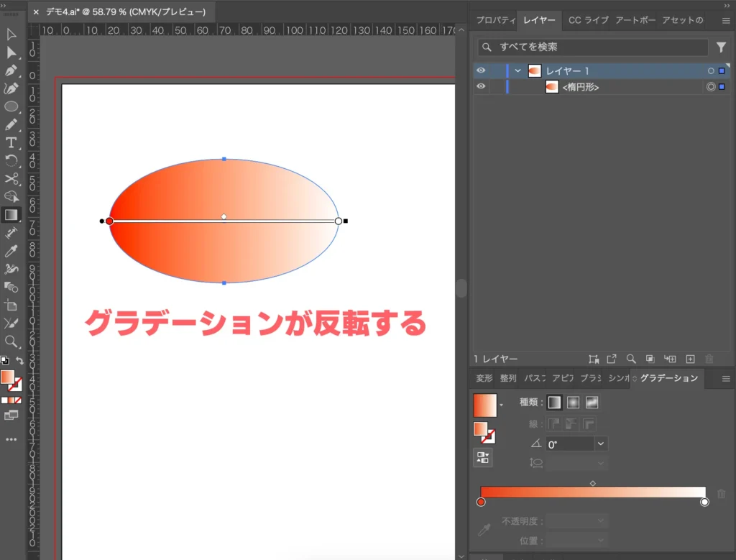
Task: Select the Direct Selection tool
Action: click(x=13, y=52)
